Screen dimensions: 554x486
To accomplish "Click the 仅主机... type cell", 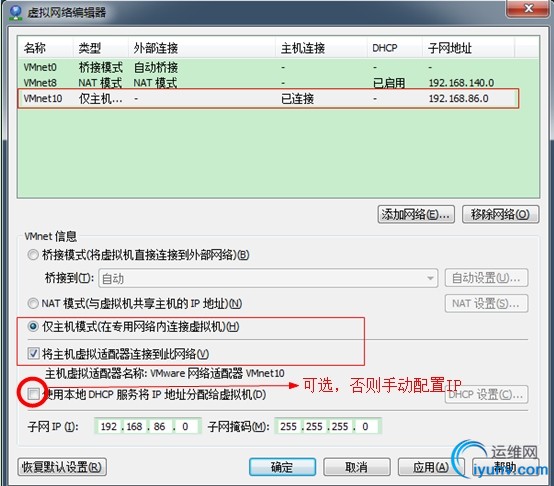I will coord(101,99).
